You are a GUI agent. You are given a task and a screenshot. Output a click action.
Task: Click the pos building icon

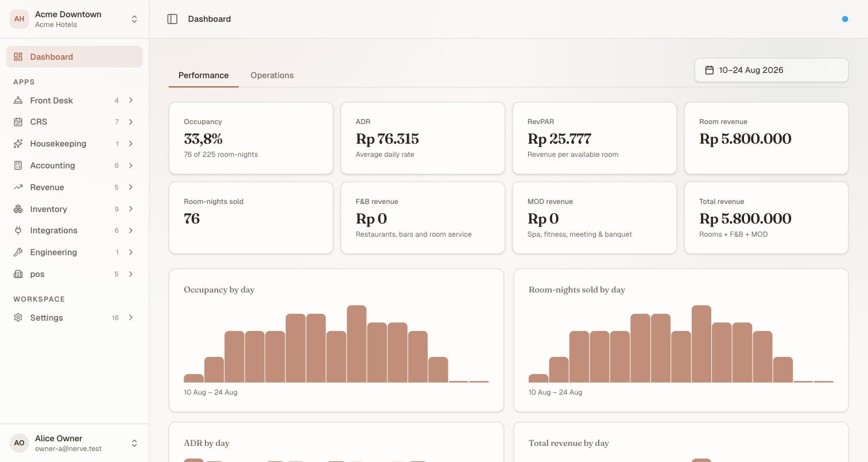click(x=18, y=274)
